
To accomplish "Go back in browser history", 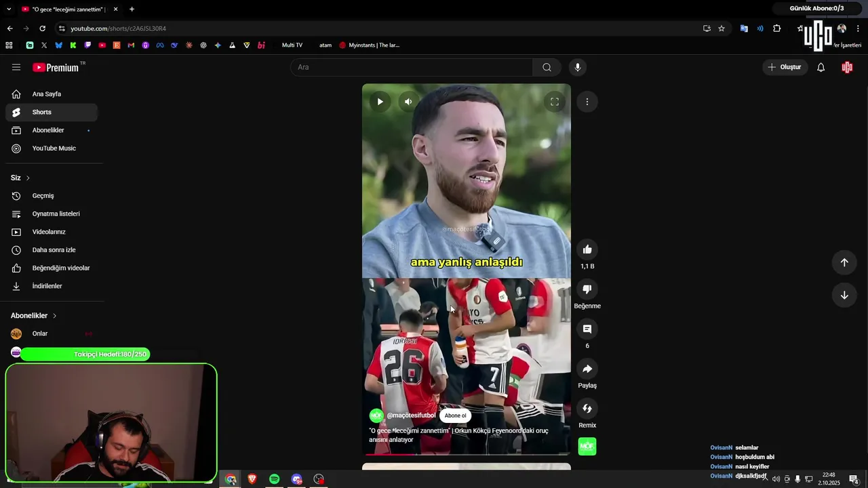I will click(x=9, y=28).
